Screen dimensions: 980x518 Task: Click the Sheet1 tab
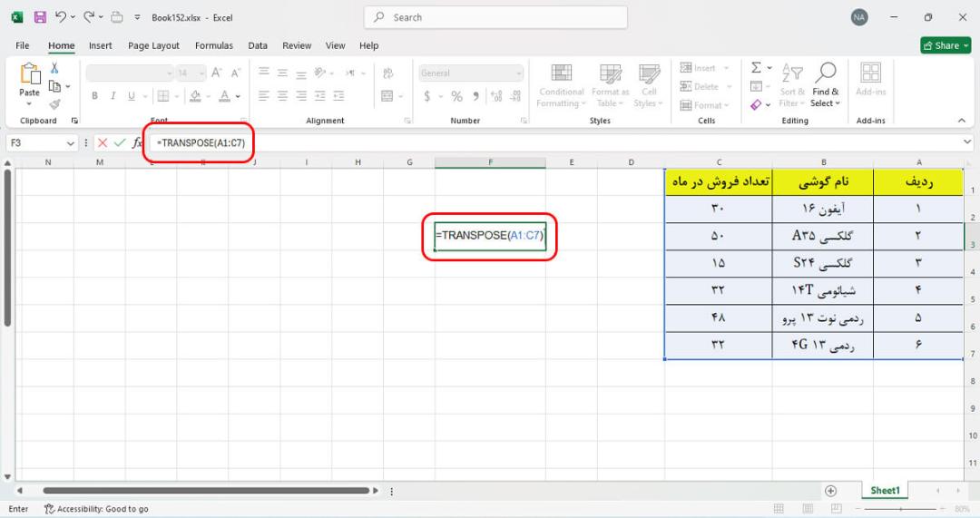point(885,491)
